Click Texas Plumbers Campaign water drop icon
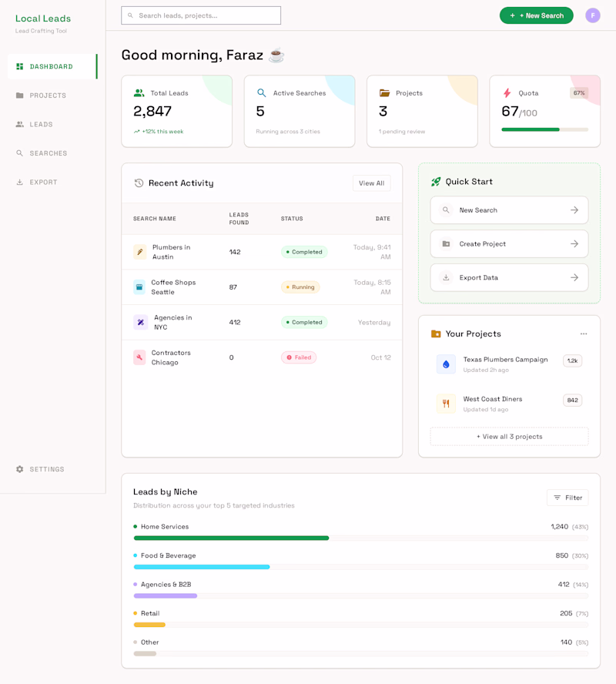The image size is (616, 684). [446, 364]
